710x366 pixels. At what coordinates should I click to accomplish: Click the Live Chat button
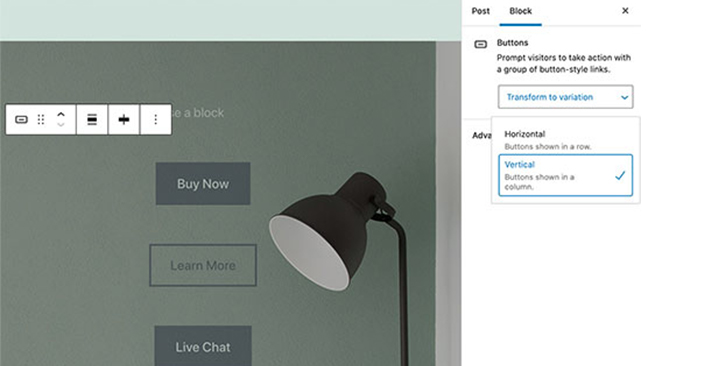point(203,346)
